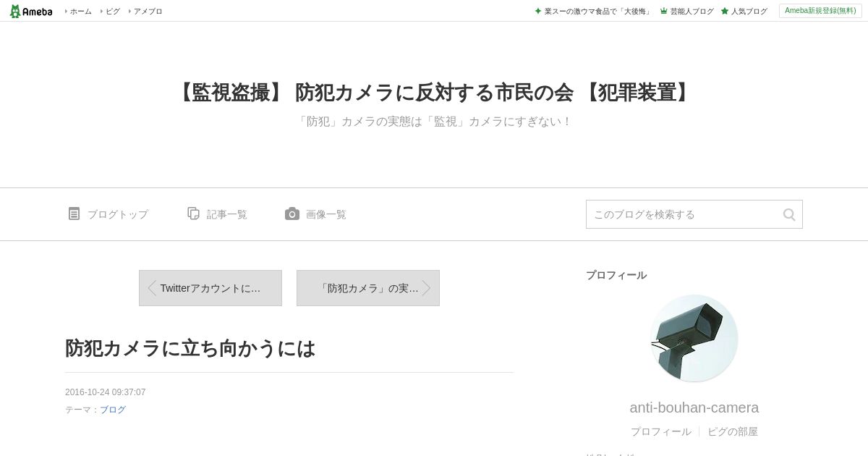Viewport: 868px width, 456px height.
Task: Open ピグの部屋 link
Action: coord(733,431)
